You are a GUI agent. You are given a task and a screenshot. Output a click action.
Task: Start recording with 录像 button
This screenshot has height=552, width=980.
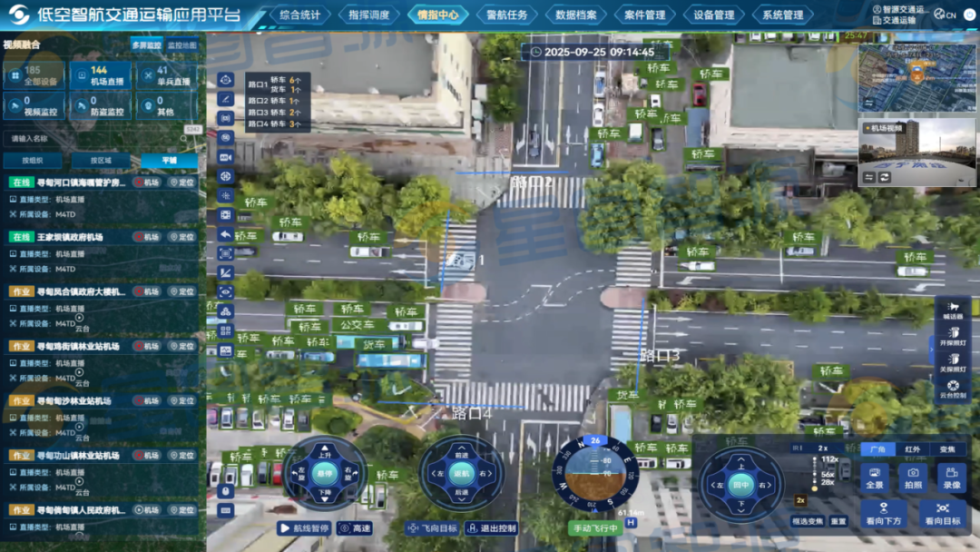(951, 478)
